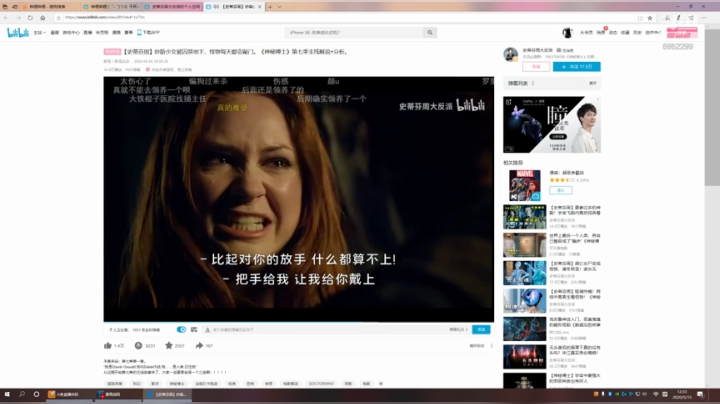The image size is (720, 404).
Task: Open danmaku settings icon next to toggle
Action: 194,330
